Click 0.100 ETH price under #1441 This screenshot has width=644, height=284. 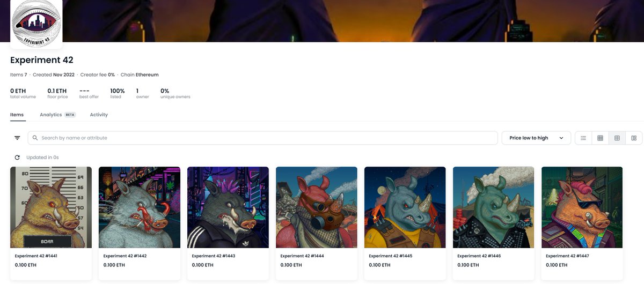[x=26, y=265]
